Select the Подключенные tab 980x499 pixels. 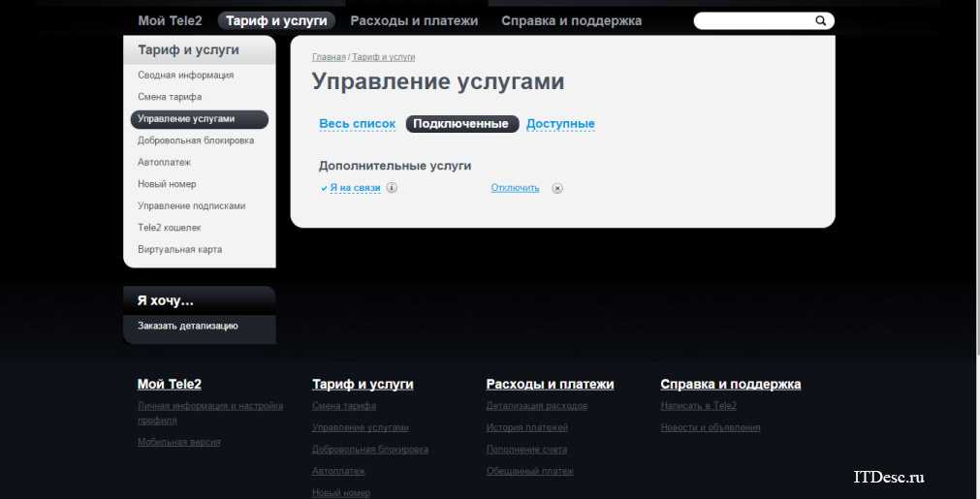point(461,124)
